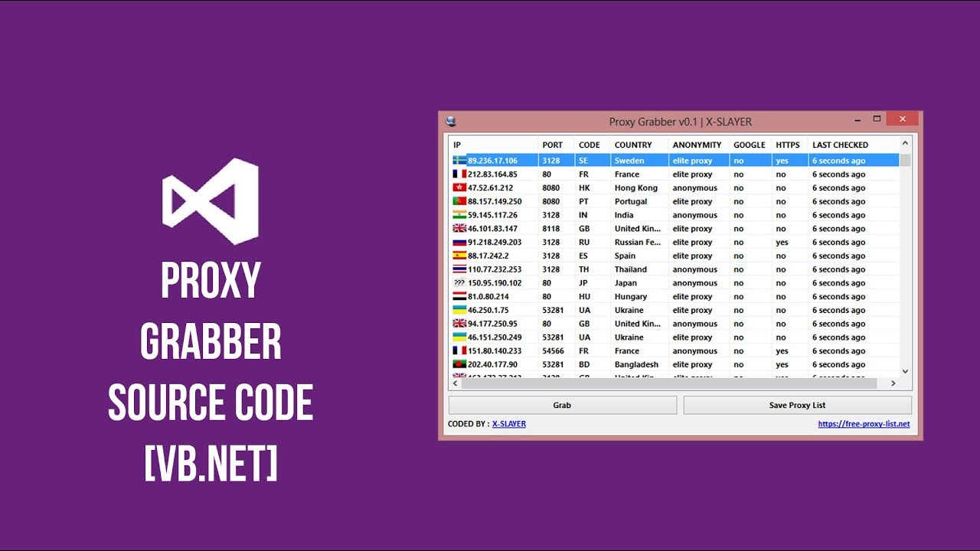The width and height of the screenshot is (980, 551).
Task: Maximize the Proxy Grabber window
Action: click(877, 119)
